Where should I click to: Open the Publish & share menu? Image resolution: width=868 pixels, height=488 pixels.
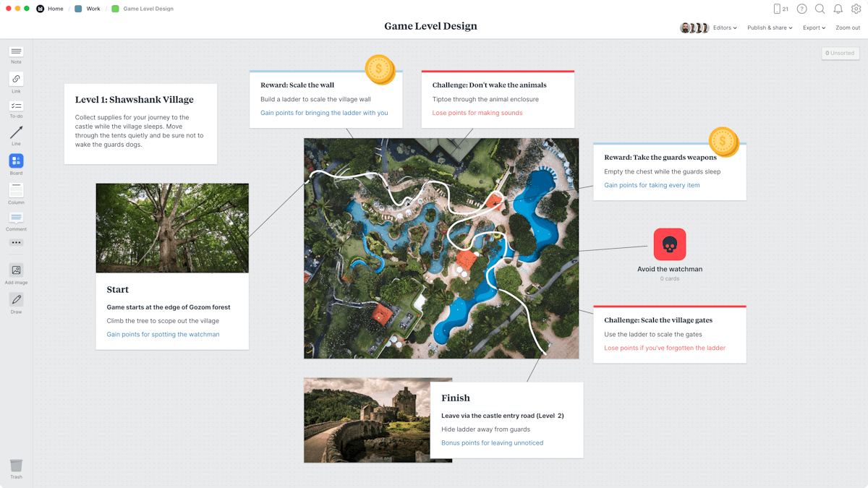(770, 27)
